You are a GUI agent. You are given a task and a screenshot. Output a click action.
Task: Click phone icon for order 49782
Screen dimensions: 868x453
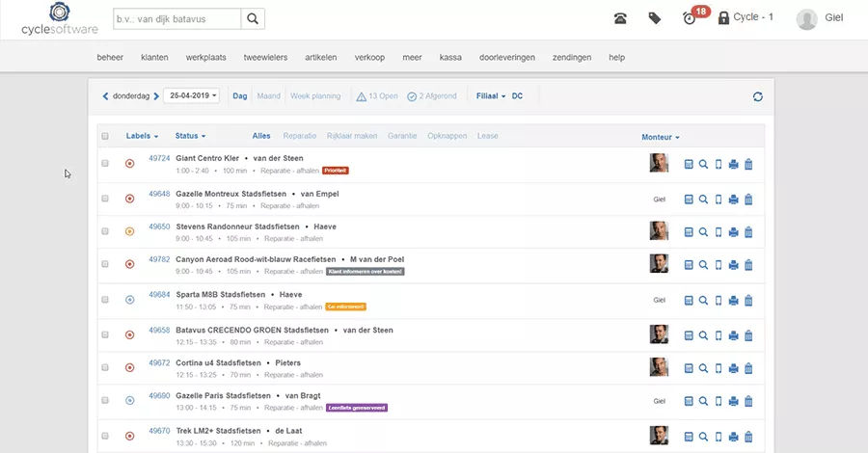tap(719, 265)
